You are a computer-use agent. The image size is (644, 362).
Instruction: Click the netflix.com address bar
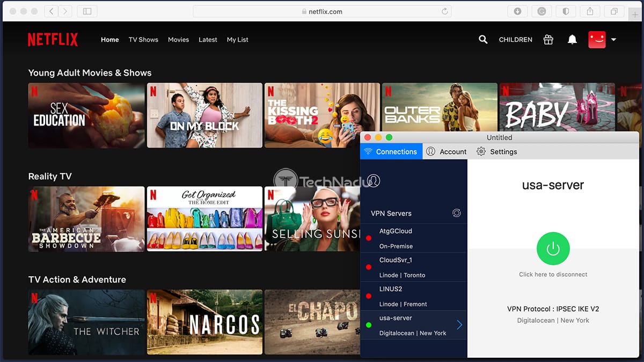click(322, 11)
